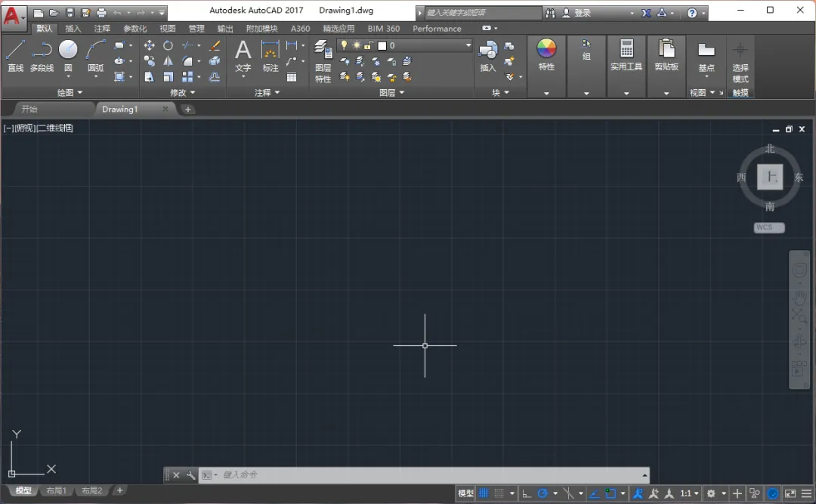The height and width of the screenshot is (504, 816).
Task: Click the WCS coordinate system button
Action: point(768,227)
